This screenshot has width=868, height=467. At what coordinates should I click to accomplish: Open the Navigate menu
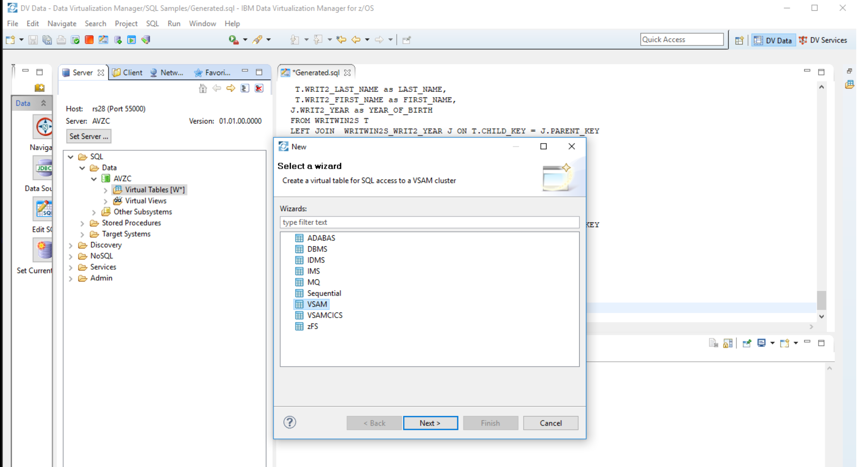click(62, 23)
